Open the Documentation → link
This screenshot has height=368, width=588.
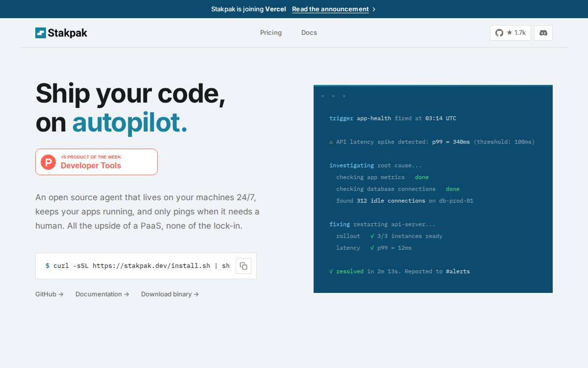point(102,294)
